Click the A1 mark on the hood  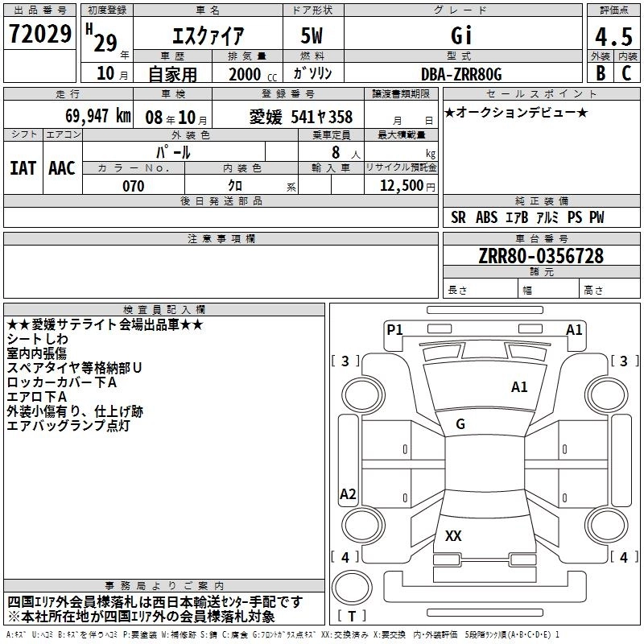[519, 387]
